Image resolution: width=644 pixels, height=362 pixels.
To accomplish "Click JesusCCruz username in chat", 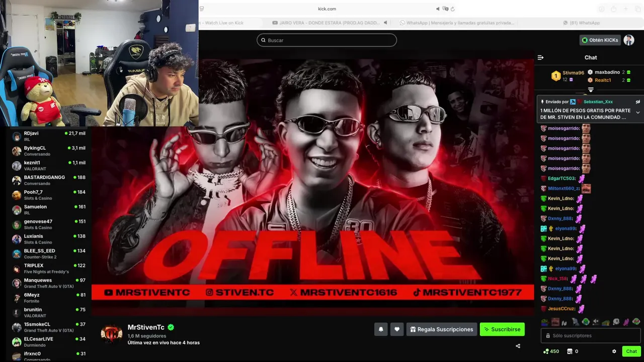I will point(562,309).
